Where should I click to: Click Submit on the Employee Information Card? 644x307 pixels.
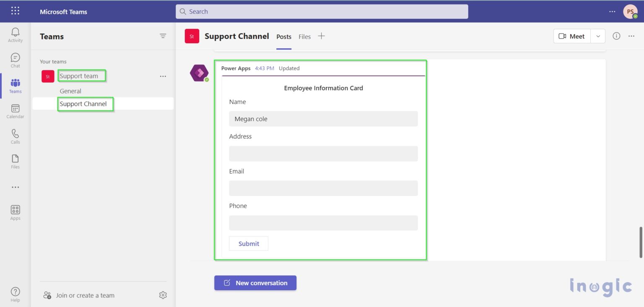pyautogui.click(x=248, y=243)
